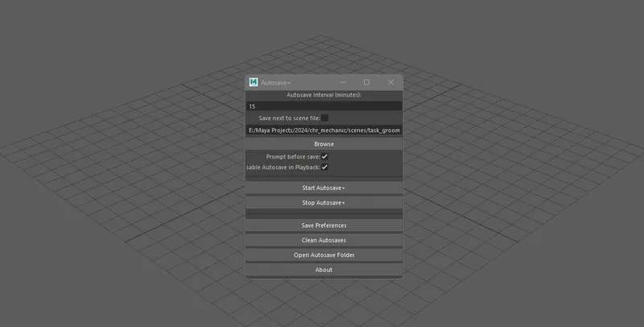644x327 pixels.
Task: Minimize the Autosave+ window
Action: [x=343, y=82]
